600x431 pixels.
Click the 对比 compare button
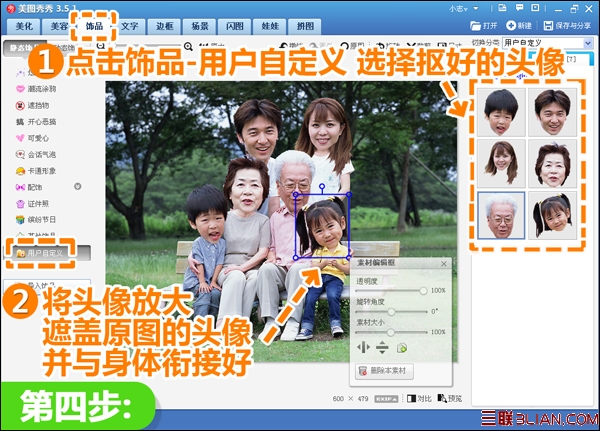[x=419, y=399]
